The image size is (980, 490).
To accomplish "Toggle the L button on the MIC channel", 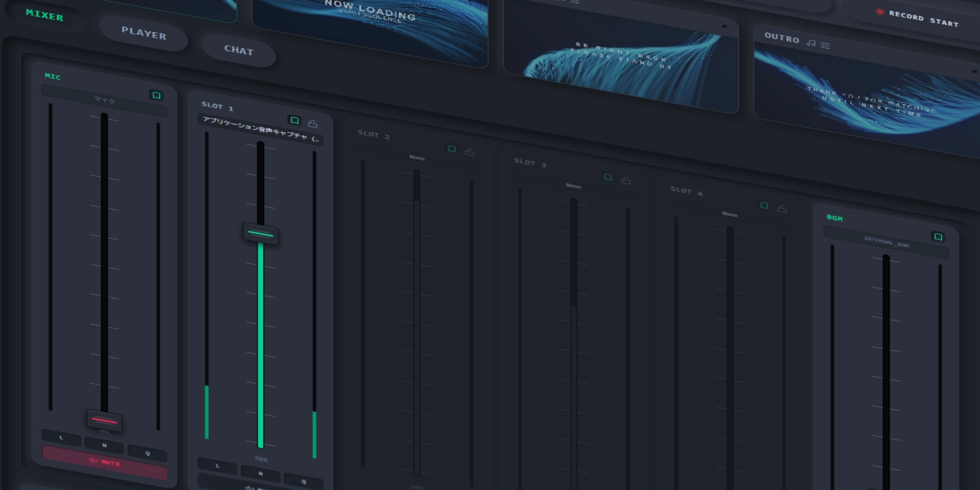I will [61, 438].
